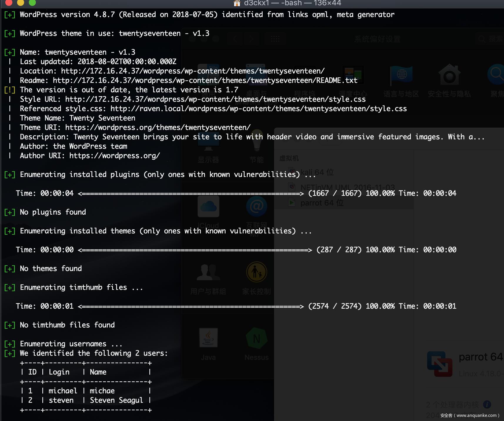The image size is (504, 421).
Task: Open Users & Groups (用户与群组) icon
Action: coord(208,273)
